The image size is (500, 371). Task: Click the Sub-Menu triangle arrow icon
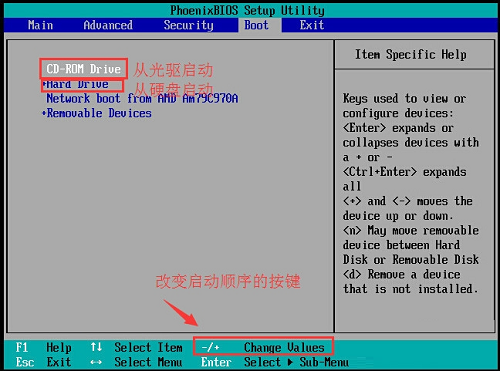point(290,362)
